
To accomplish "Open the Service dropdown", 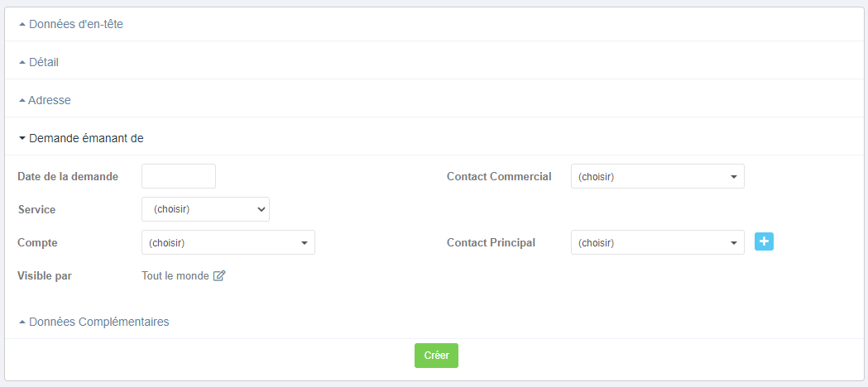I will 205,209.
